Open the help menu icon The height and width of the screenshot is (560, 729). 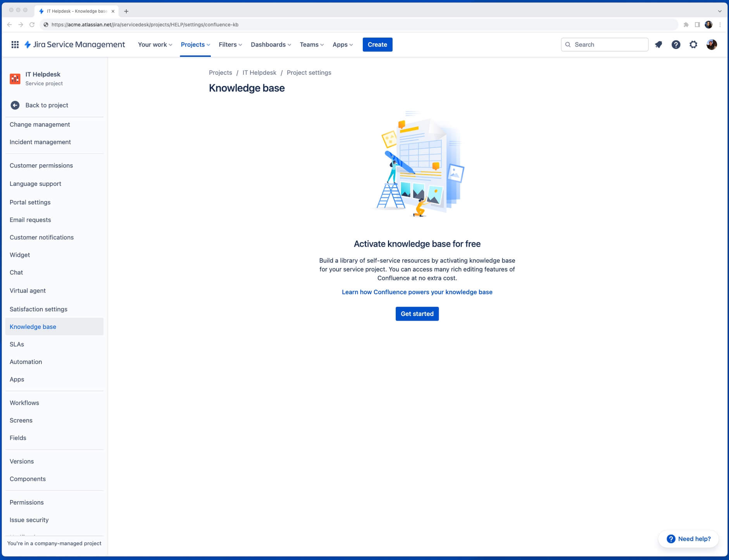pos(676,45)
